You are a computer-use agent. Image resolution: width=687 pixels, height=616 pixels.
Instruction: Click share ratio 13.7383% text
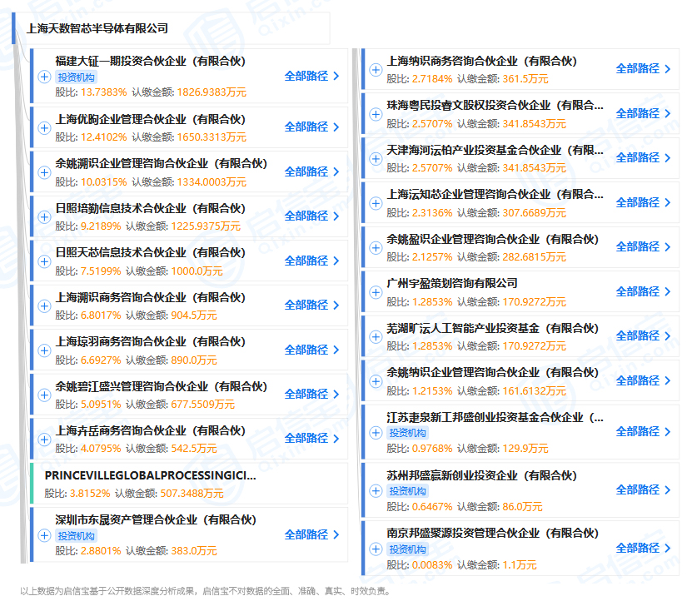(x=104, y=92)
